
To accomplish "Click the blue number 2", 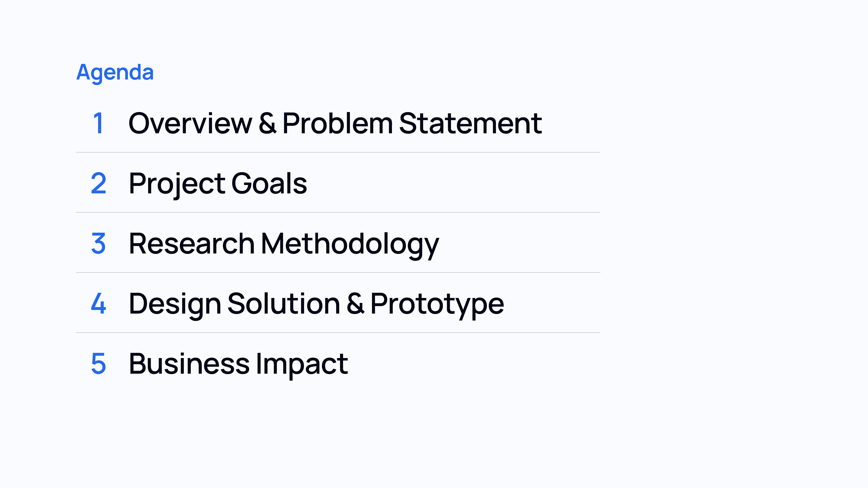I will coord(98,183).
